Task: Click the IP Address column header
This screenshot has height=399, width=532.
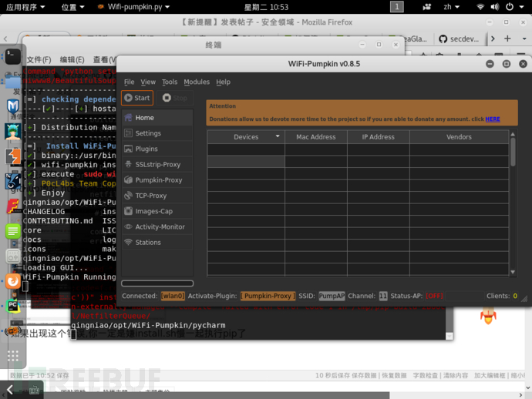Action: [379, 137]
